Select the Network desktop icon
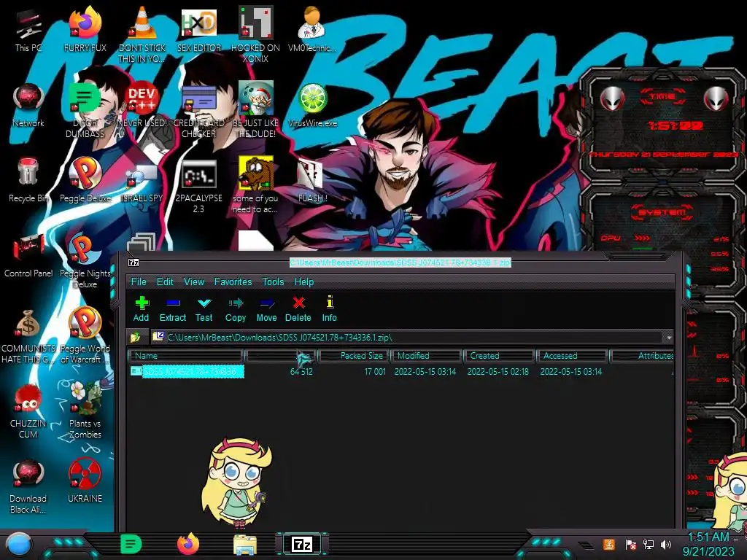 point(28,106)
